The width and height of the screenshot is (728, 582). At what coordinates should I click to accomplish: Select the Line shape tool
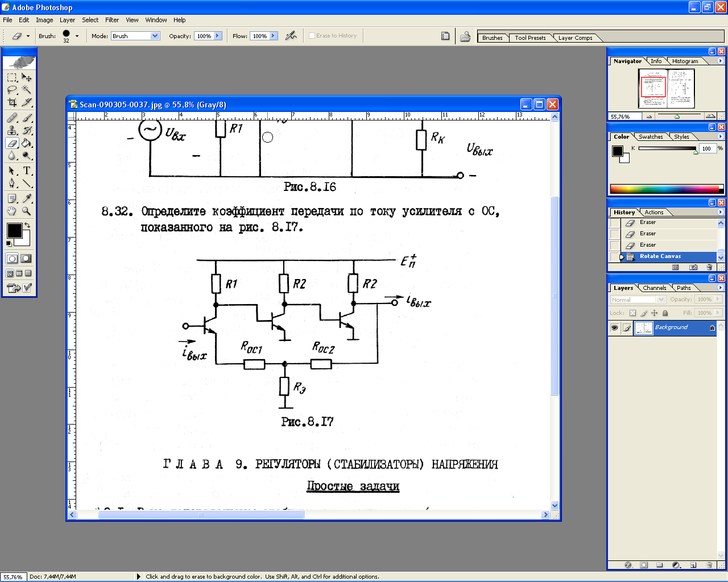pos(27,183)
